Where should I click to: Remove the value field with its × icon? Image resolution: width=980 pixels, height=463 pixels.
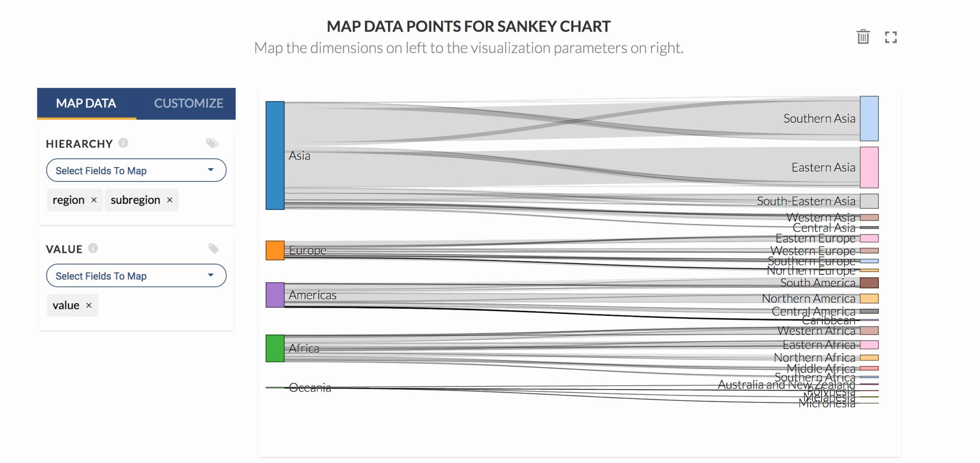(88, 305)
